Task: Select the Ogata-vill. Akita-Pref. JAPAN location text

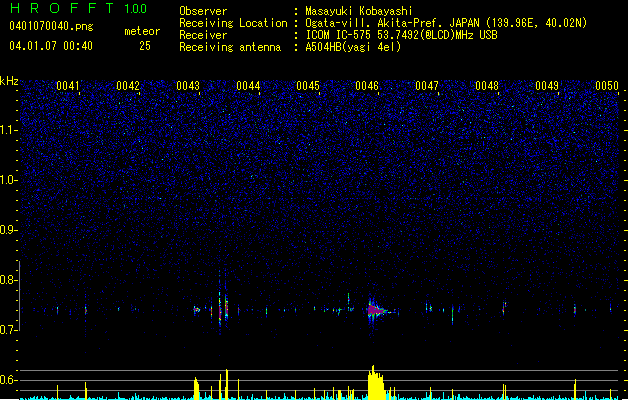Action: (446, 23)
